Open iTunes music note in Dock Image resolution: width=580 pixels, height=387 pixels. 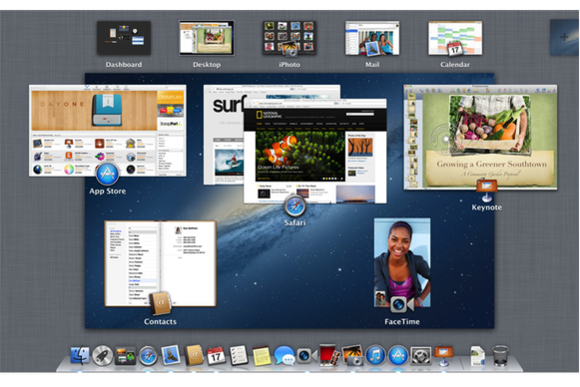375,356
